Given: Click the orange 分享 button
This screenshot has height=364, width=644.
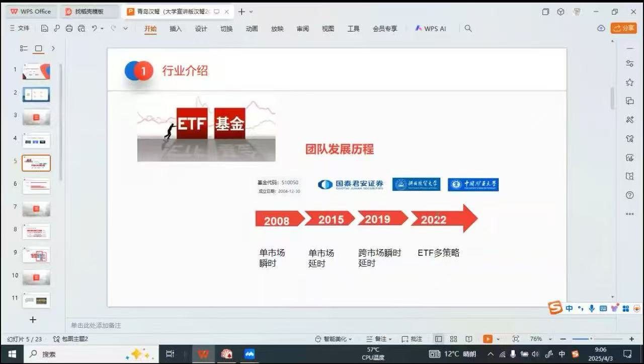Looking at the screenshot, I should [x=624, y=28].
